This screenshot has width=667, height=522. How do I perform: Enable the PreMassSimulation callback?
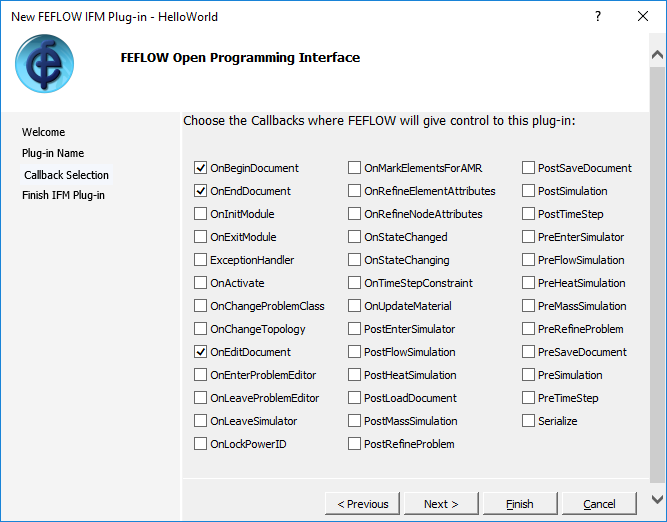(x=528, y=306)
